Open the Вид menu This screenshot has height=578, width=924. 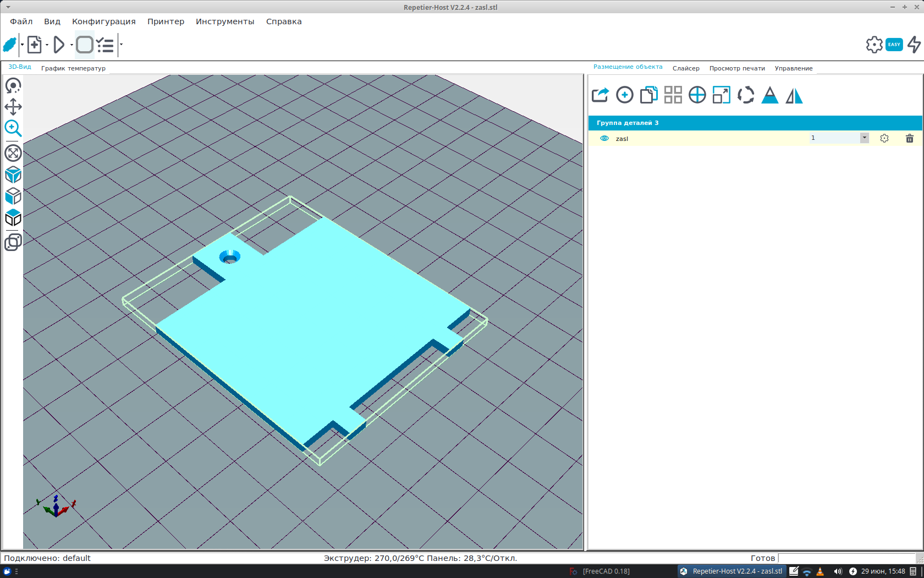[52, 21]
